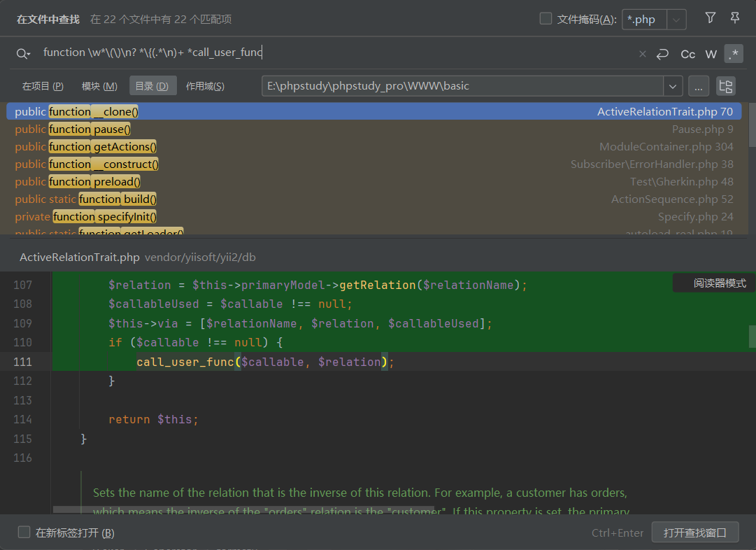Toggle recursive directory search icon

tap(726, 86)
